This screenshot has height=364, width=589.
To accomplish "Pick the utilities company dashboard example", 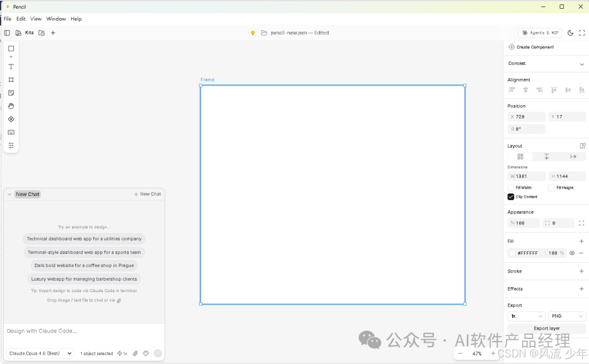I will coord(84,239).
